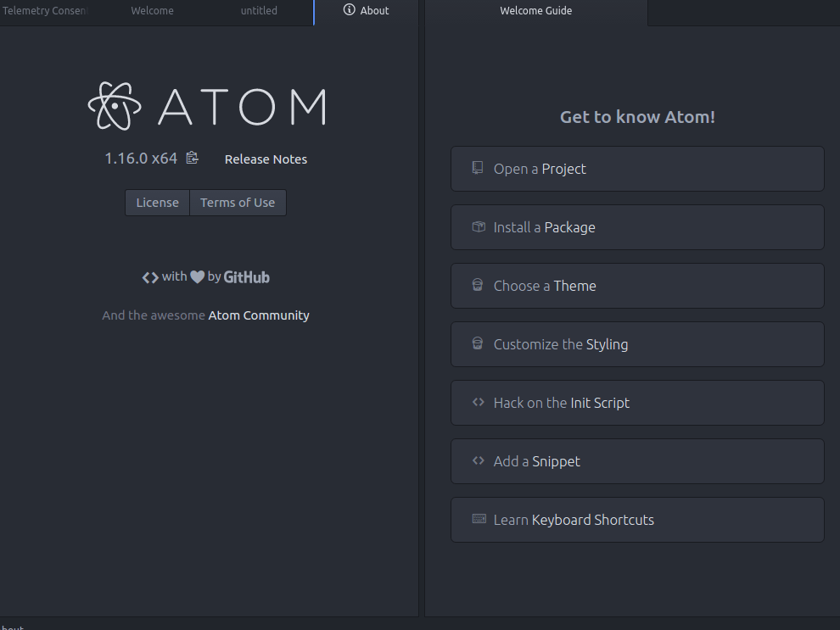This screenshot has height=630, width=840.
Task: Click the code icon beside Hack on the Init Script
Action: point(479,402)
